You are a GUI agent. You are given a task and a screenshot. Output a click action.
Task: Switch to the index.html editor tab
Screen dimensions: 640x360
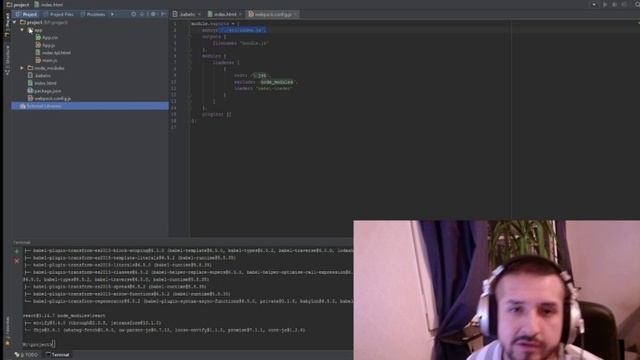click(225, 14)
